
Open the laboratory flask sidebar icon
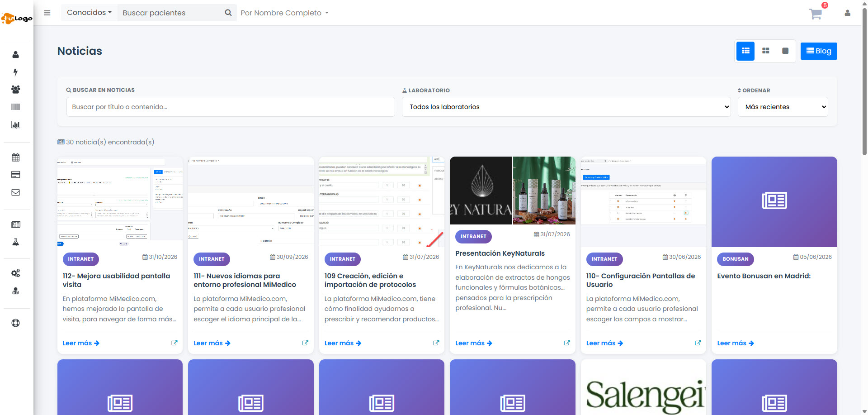[x=16, y=242]
